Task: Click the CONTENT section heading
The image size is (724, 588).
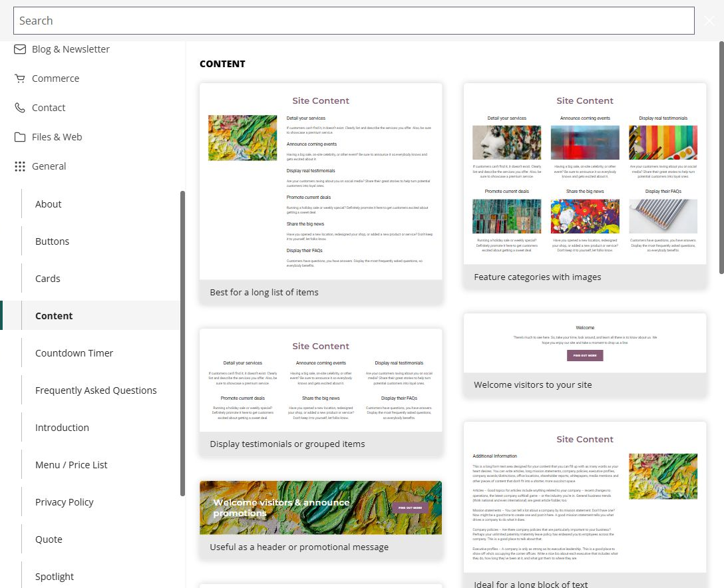Action: [222, 64]
